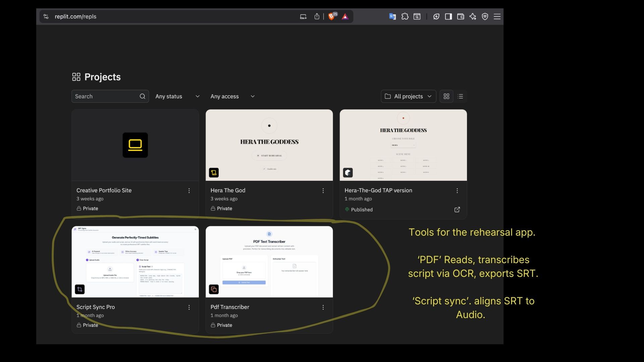This screenshot has height=362, width=644.
Task: Open external link for Hera-The-God TAP version
Action: click(457, 209)
